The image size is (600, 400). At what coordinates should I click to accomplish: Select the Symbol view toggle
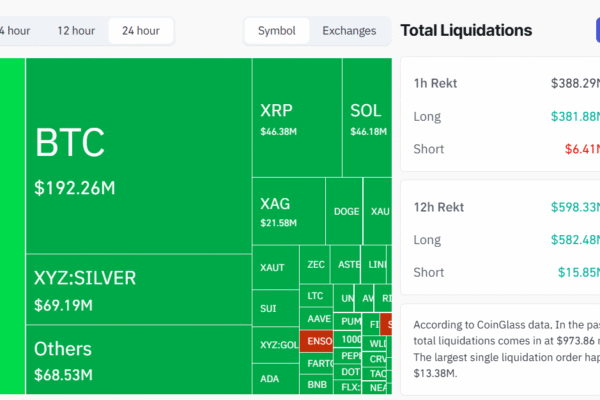click(276, 31)
